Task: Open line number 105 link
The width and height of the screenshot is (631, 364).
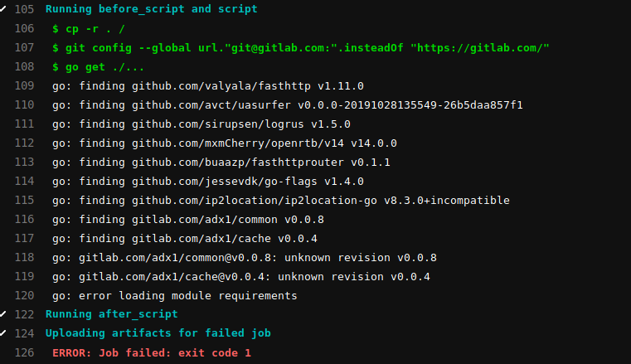Action: (x=24, y=9)
